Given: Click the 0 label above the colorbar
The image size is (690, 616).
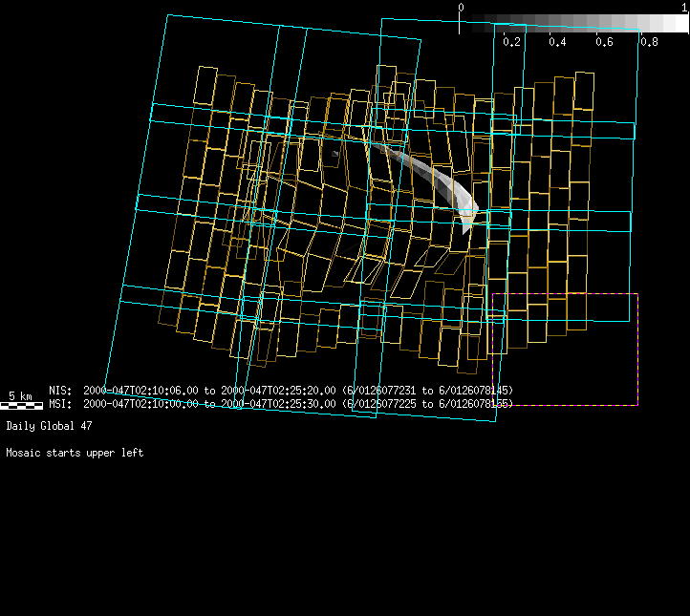Looking at the screenshot, I should click(461, 7).
